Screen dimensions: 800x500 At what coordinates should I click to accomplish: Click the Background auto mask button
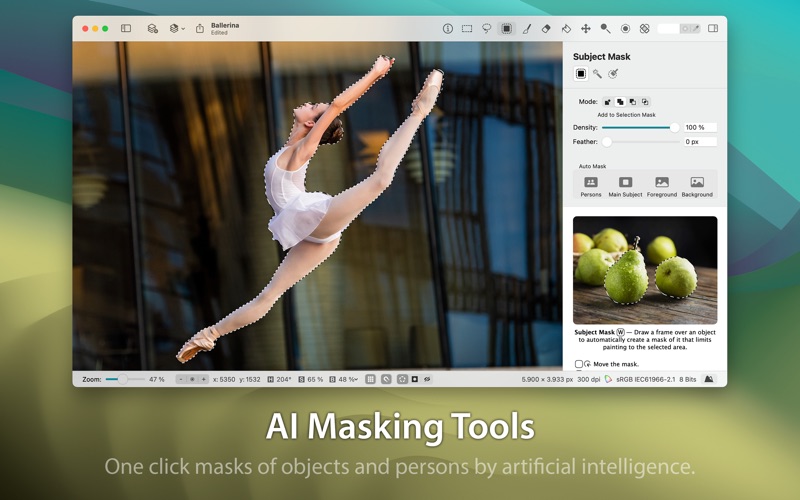tap(697, 185)
